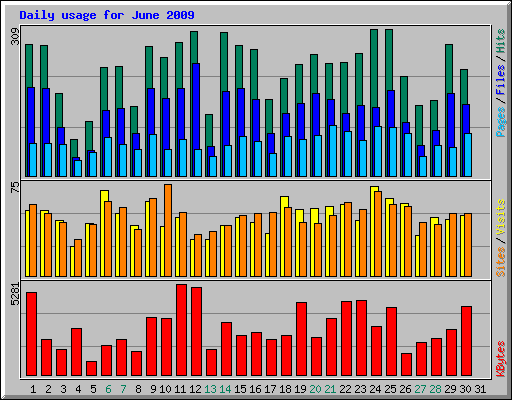
Task: Click the '309' axis maximum label
Action: tap(15, 36)
